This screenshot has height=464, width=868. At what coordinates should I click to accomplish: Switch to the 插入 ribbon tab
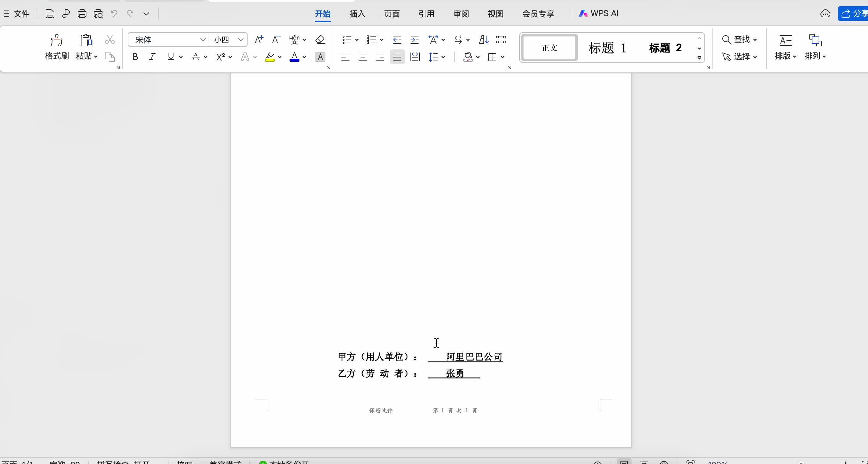pyautogui.click(x=357, y=14)
